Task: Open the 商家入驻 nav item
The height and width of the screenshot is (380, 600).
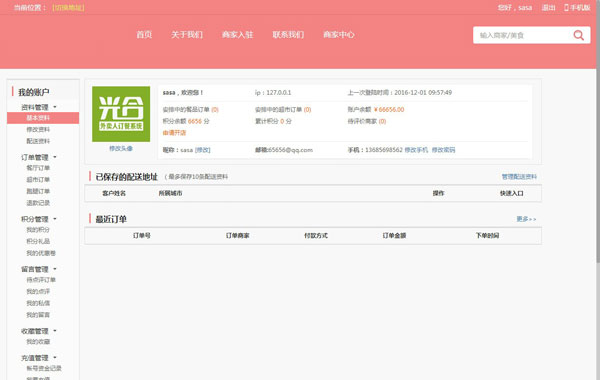Action: 238,35
